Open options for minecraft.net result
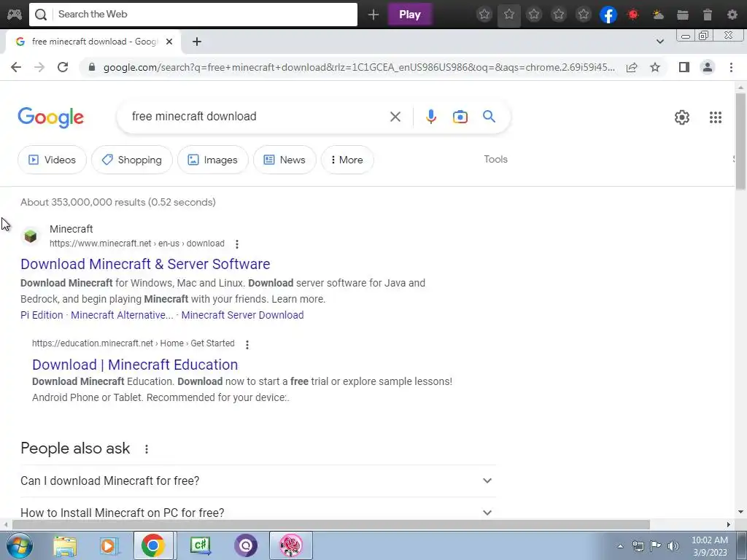This screenshot has width=747, height=560. coord(237,244)
